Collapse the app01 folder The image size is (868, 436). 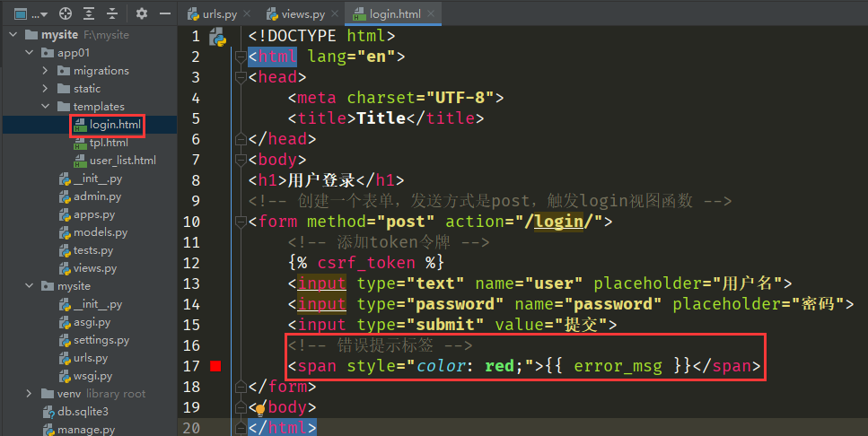pyautogui.click(x=30, y=53)
